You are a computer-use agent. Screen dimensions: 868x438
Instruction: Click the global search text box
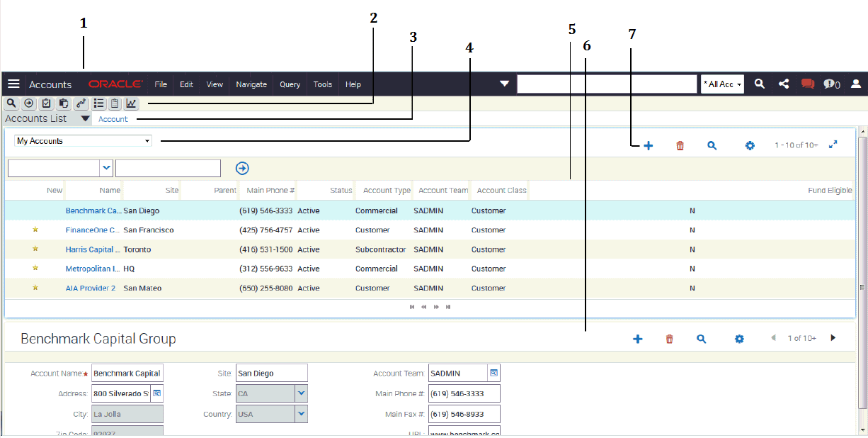pyautogui.click(x=607, y=84)
